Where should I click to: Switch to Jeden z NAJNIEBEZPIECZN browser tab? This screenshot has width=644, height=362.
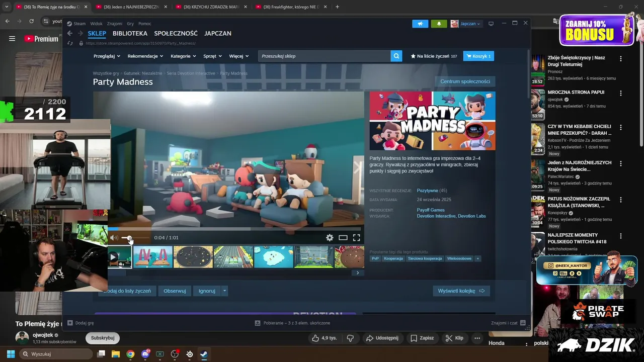click(x=131, y=7)
